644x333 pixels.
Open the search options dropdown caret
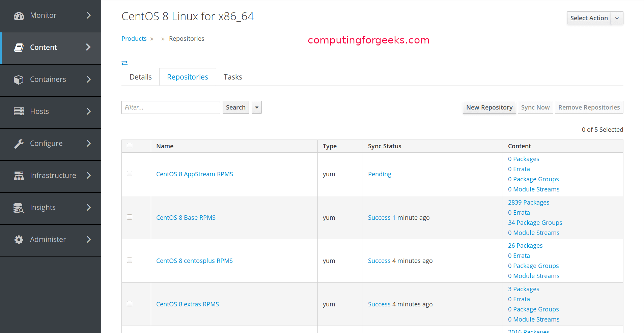point(257,108)
